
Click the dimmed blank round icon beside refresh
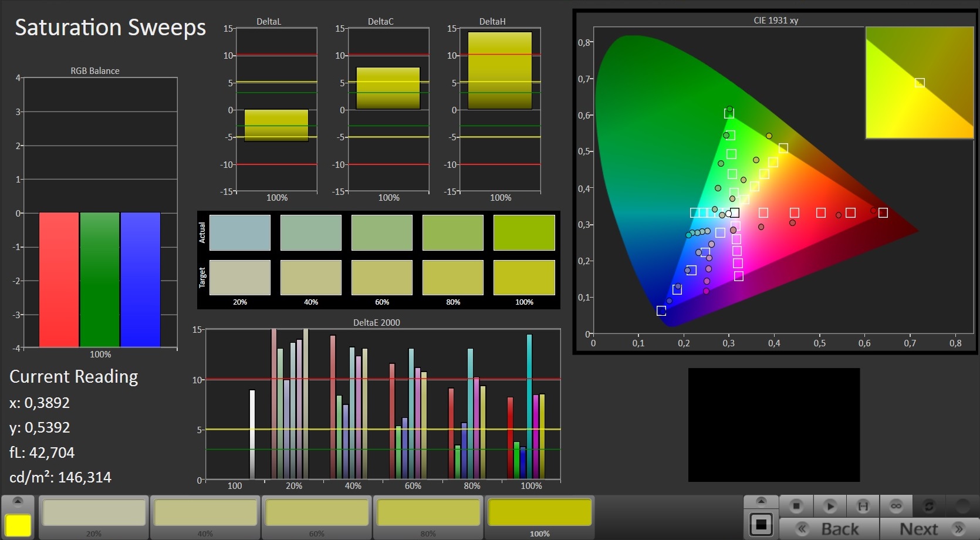[x=962, y=506]
